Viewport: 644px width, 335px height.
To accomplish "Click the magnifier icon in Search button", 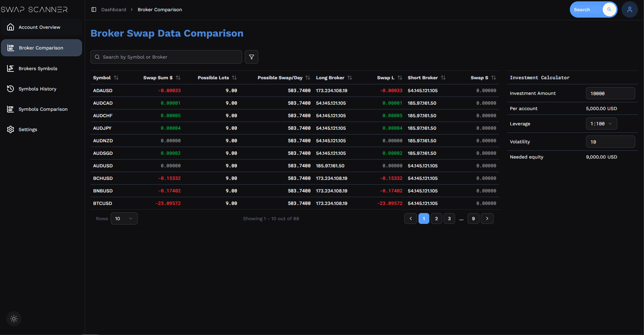I will coord(609,9).
